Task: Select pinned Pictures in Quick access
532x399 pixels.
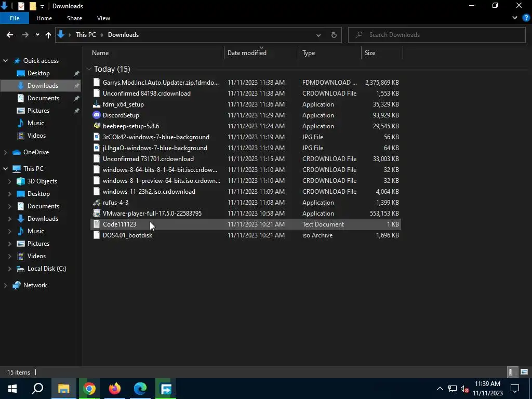Action: point(38,111)
